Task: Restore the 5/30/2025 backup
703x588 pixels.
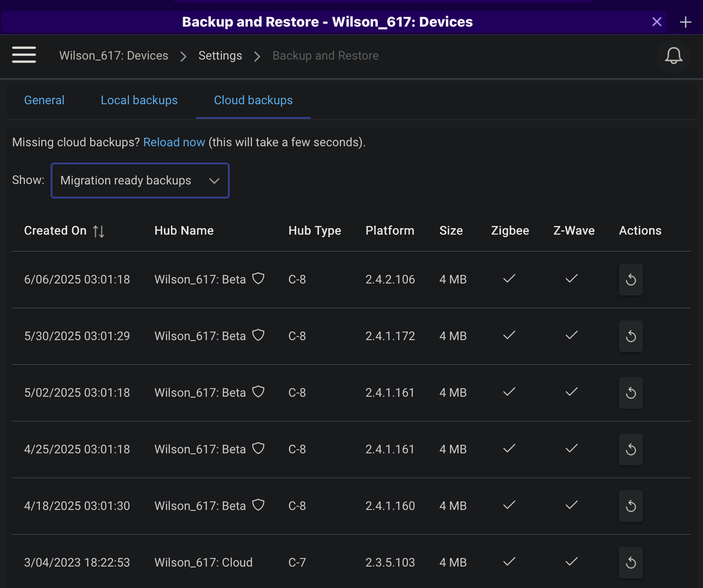Action: pyautogui.click(x=631, y=336)
